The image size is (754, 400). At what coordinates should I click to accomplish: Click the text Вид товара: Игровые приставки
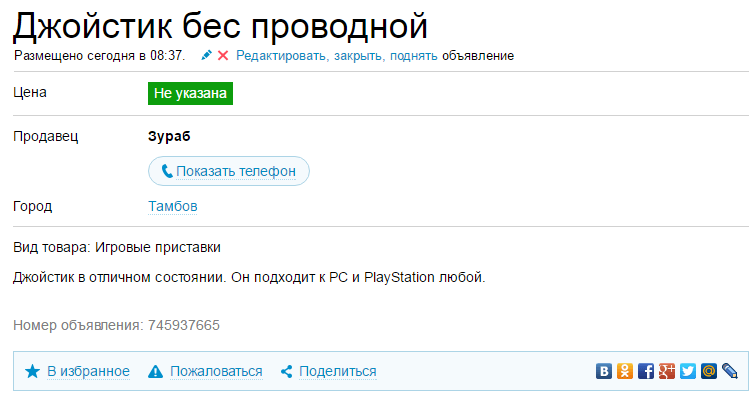pyautogui.click(x=117, y=248)
